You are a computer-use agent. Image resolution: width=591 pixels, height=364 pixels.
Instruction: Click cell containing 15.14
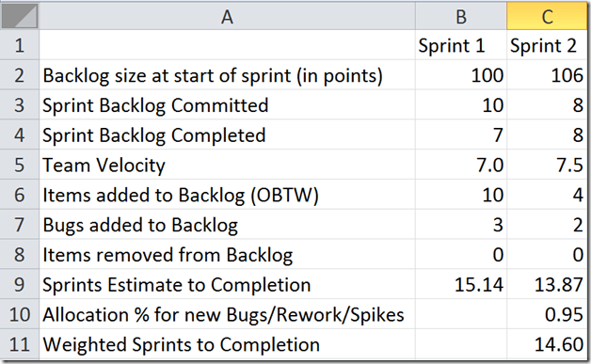click(461, 284)
